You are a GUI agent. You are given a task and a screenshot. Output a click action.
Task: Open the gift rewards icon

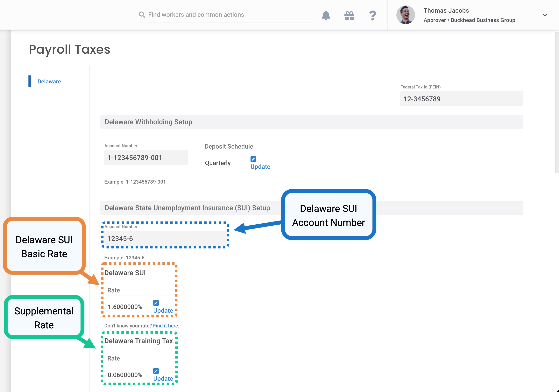349,15
